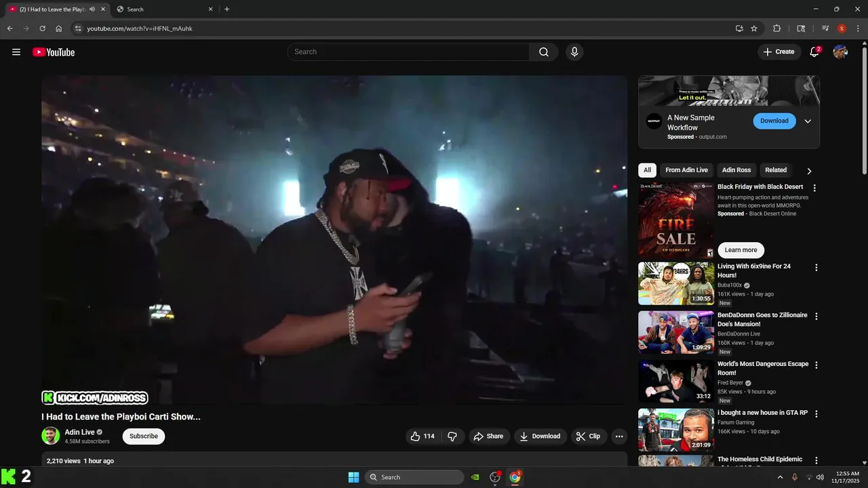Open World's Most Dangerous Escape Room thumbnail
Viewport: 868px width, 488px height.
pyautogui.click(x=676, y=381)
